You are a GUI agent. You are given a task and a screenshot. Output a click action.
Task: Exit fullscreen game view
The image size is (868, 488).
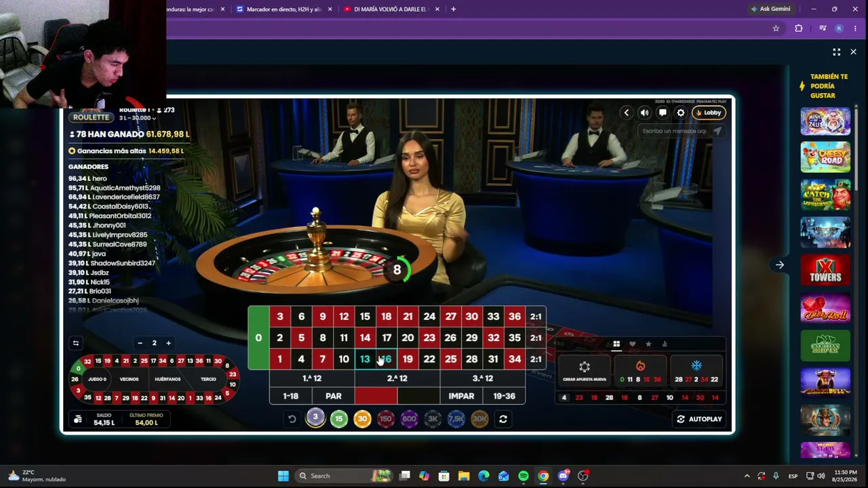click(x=836, y=52)
